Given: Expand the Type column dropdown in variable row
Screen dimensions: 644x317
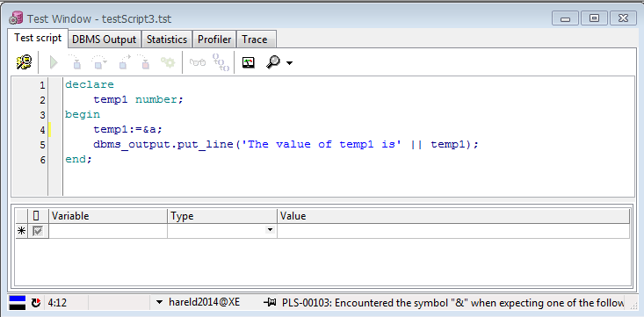Looking at the screenshot, I should [x=270, y=230].
